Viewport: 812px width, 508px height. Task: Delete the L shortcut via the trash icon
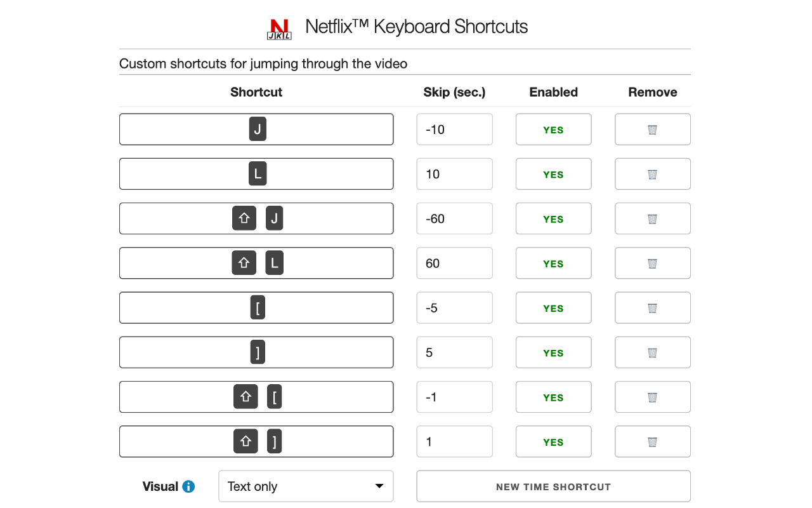point(652,173)
